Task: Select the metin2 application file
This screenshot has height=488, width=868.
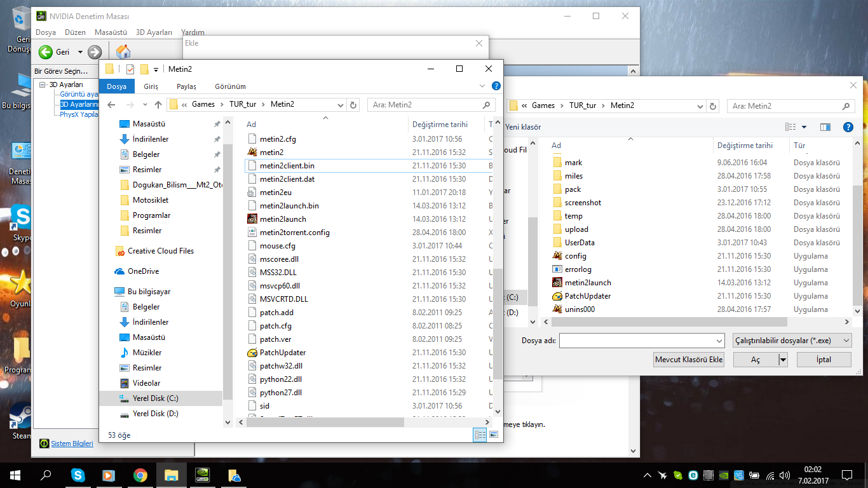Action: [271, 152]
